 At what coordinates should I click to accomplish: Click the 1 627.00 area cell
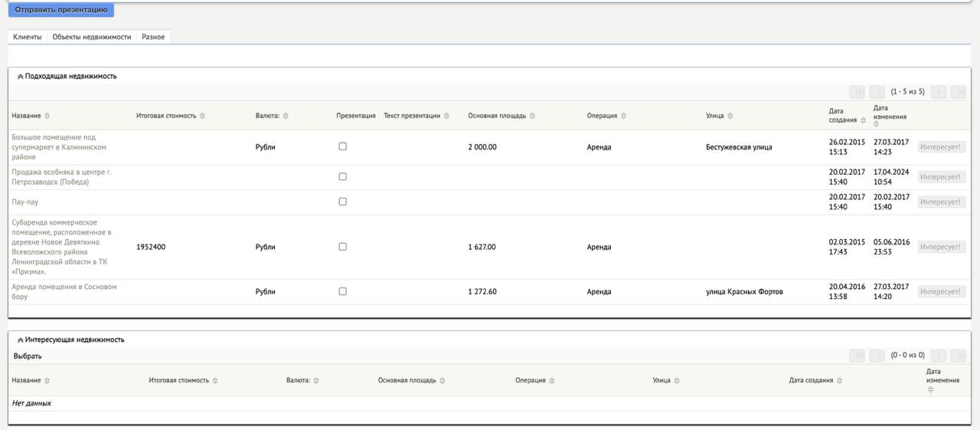(x=482, y=247)
